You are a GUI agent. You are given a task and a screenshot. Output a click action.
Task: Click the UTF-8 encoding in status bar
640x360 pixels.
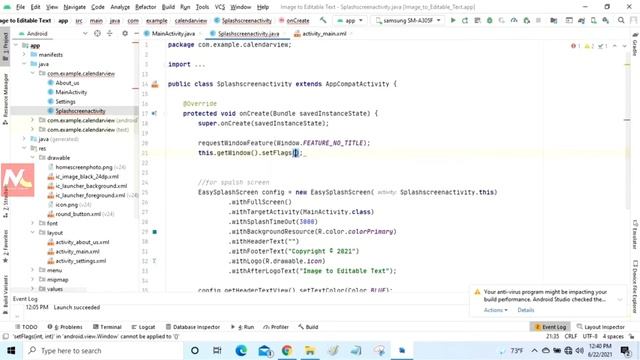coord(590,336)
